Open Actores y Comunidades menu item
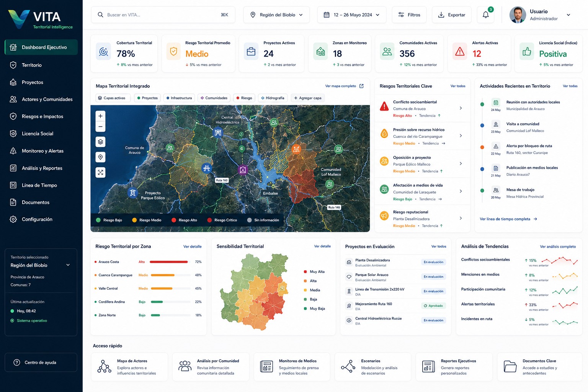The width and height of the screenshot is (588, 392). click(41, 99)
